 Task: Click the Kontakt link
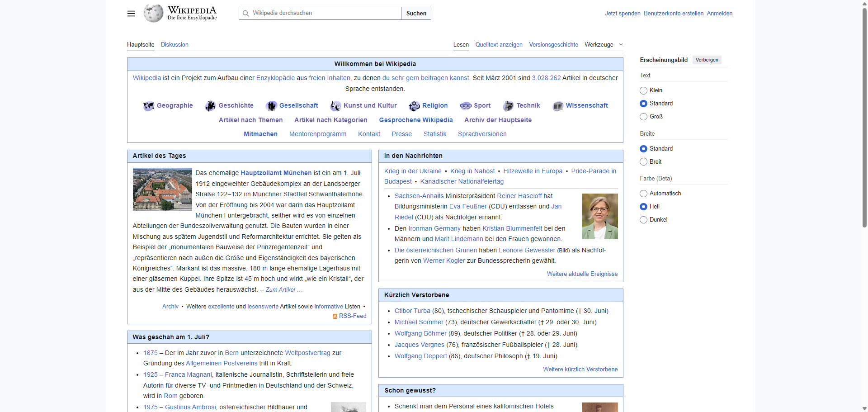click(x=369, y=134)
